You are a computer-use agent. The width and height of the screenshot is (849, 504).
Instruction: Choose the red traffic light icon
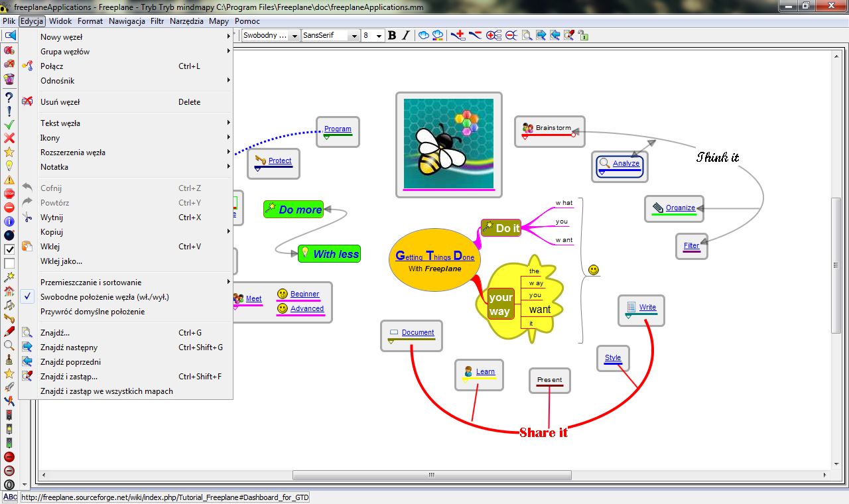[x=9, y=415]
